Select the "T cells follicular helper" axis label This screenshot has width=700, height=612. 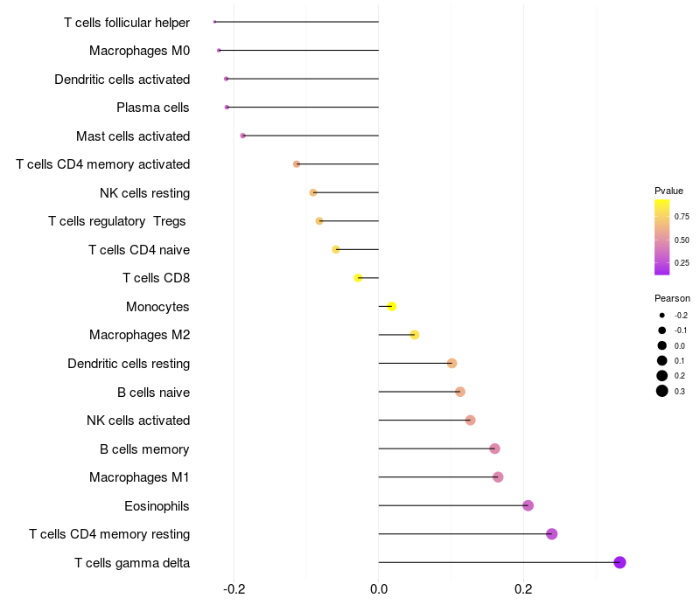point(127,22)
